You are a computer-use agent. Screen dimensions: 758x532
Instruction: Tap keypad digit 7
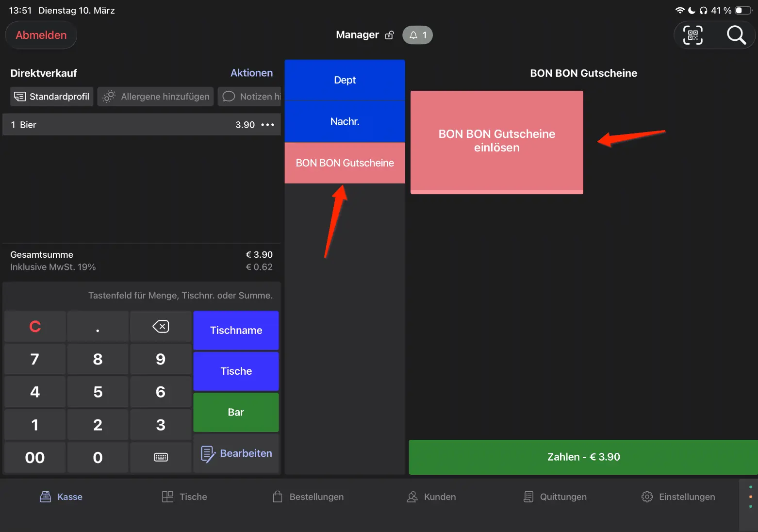point(35,359)
